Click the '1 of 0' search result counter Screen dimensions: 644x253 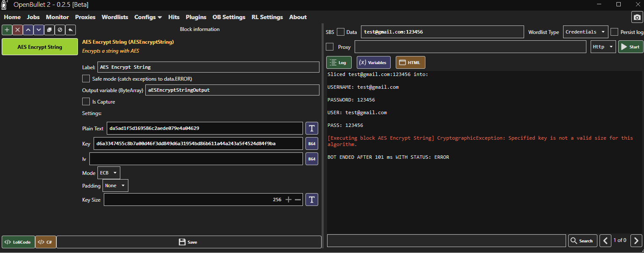[x=620, y=240]
